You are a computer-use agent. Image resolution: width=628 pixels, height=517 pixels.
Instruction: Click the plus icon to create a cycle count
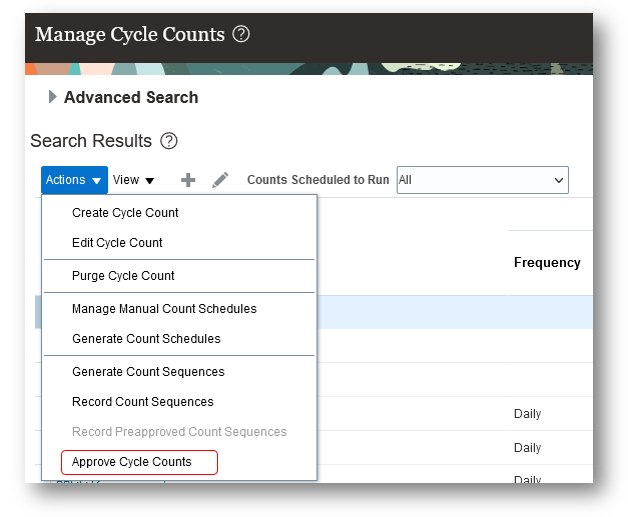tap(188, 180)
